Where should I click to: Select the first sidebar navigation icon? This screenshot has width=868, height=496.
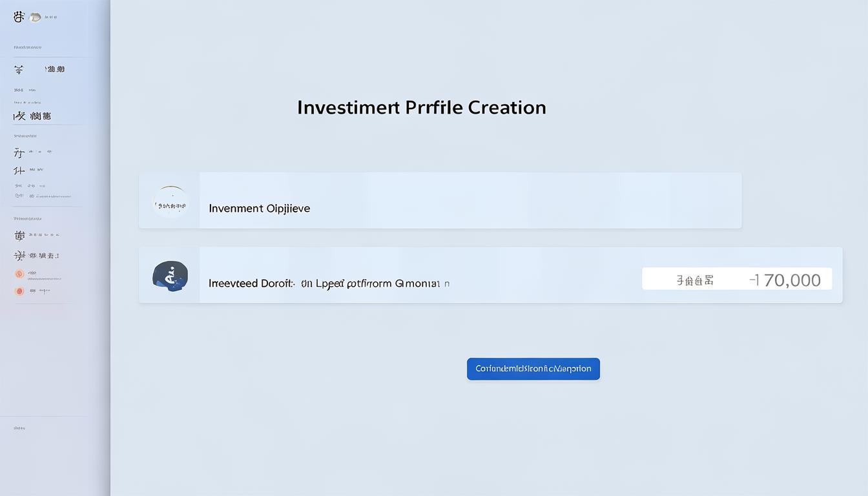coord(18,68)
